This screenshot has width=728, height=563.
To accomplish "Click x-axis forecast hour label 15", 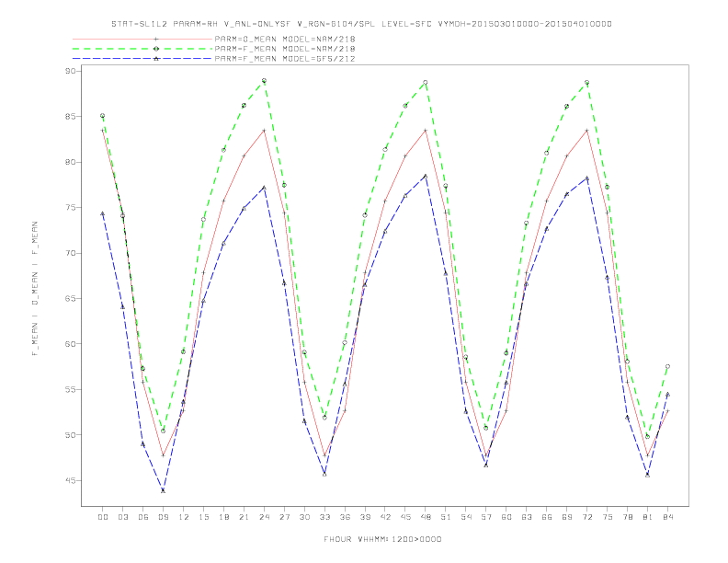I will (203, 517).
